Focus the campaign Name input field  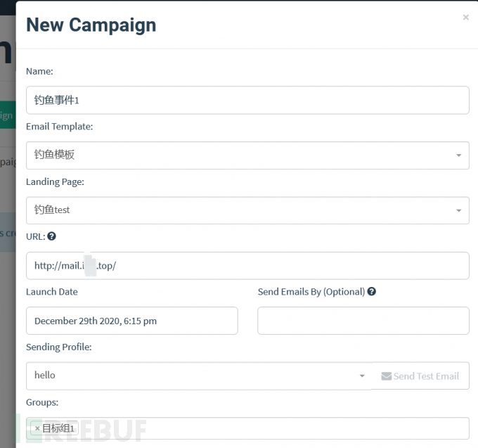click(x=247, y=100)
